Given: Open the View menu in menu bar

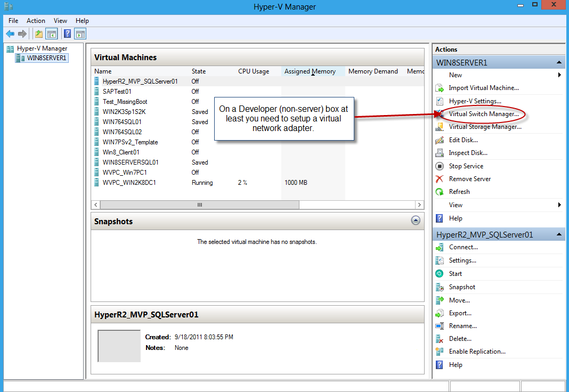Looking at the screenshot, I should tap(60, 21).
